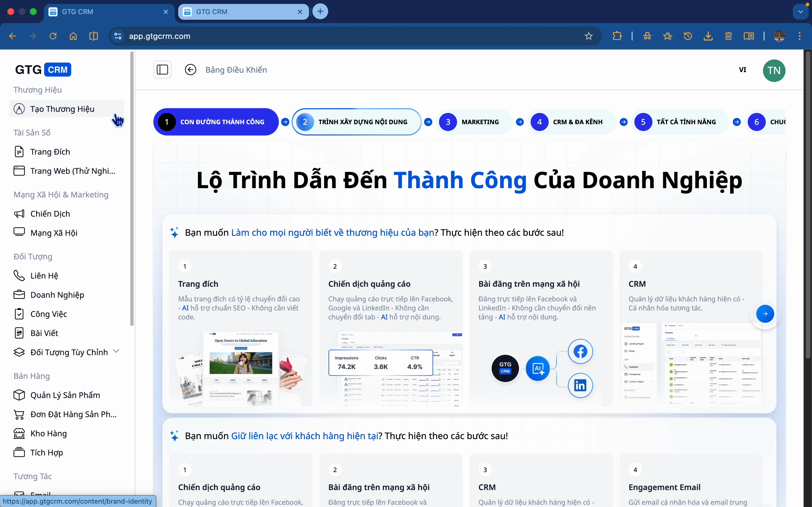Viewport: 812px width, 507px height.
Task: Click the back arrow circle icon
Action: click(190, 70)
